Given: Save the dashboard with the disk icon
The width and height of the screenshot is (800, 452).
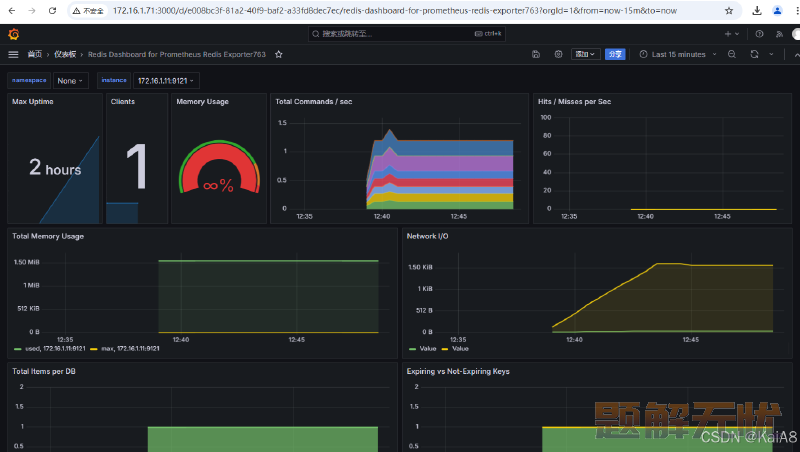Looking at the screenshot, I should 536,54.
